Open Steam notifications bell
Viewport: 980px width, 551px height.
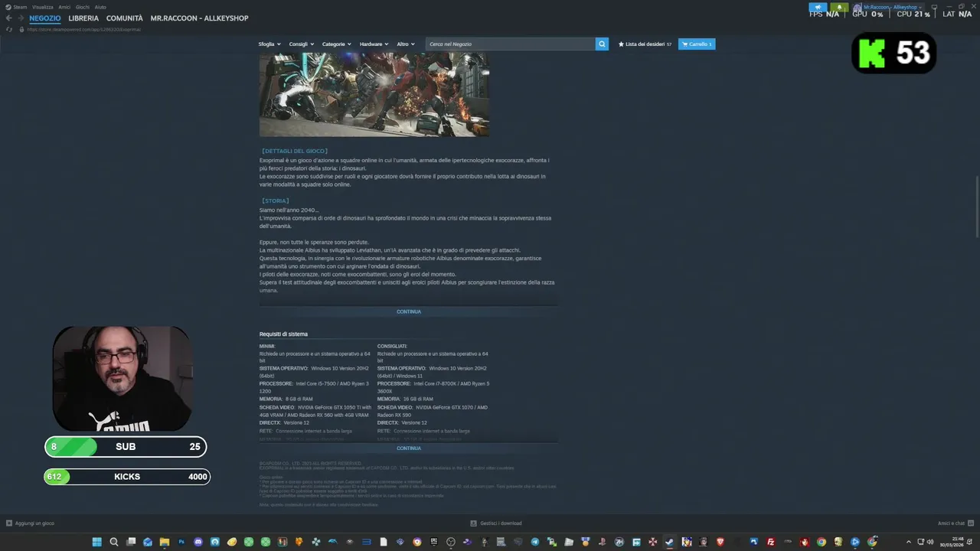click(x=839, y=7)
